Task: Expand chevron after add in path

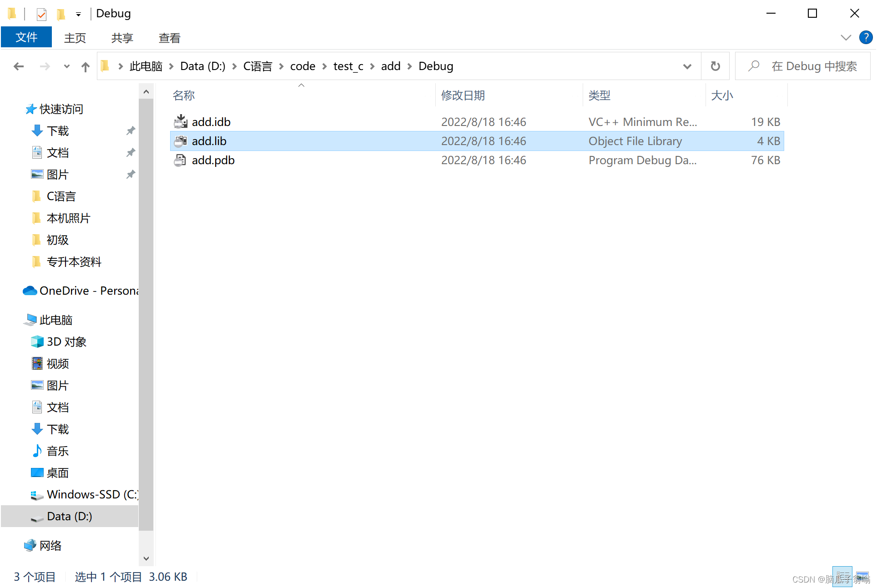Action: tap(409, 66)
